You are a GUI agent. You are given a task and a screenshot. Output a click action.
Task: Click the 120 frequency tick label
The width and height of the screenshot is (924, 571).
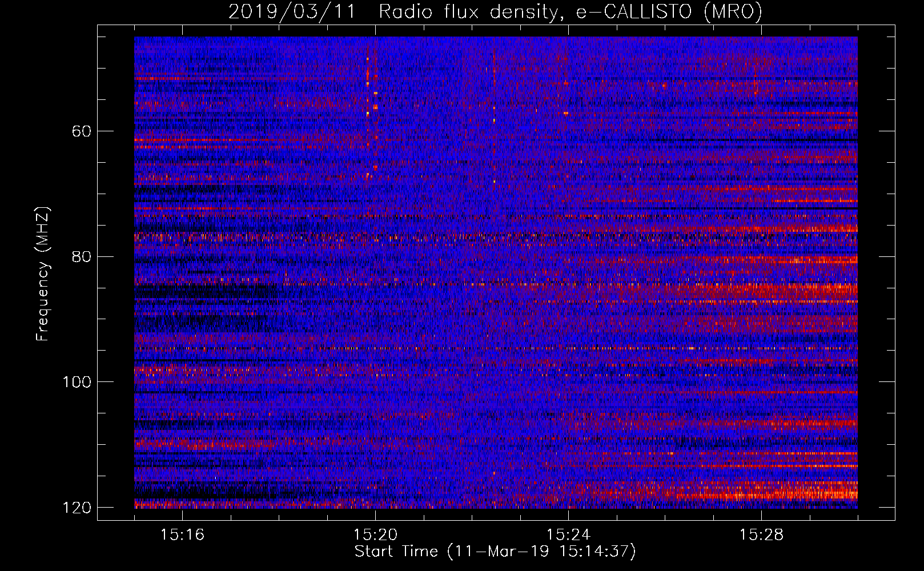pyautogui.click(x=77, y=508)
